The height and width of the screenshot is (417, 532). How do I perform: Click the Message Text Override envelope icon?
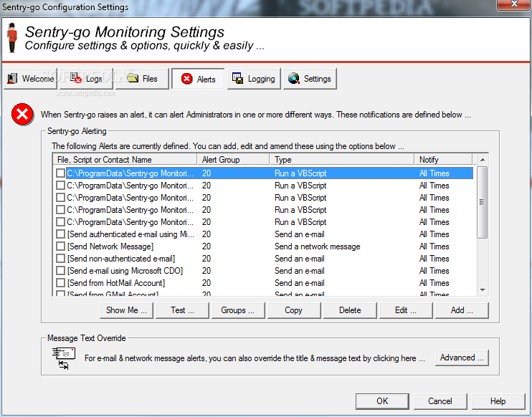tap(64, 358)
